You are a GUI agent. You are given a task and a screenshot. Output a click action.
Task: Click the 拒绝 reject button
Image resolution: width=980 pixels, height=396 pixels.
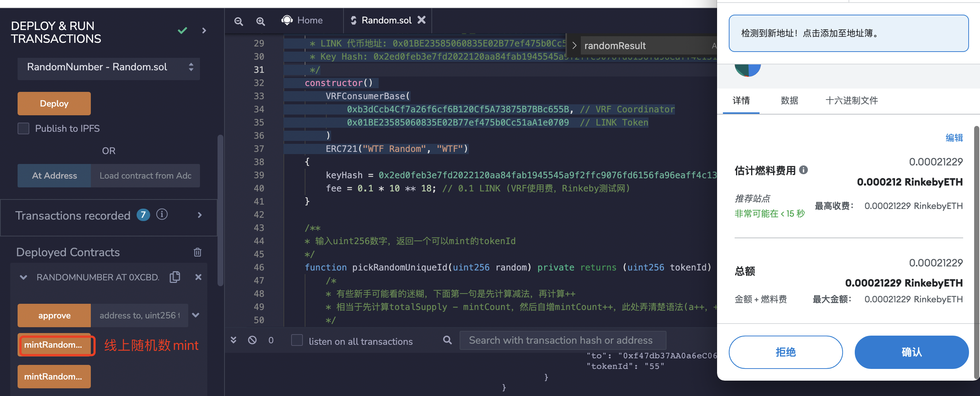coord(786,352)
